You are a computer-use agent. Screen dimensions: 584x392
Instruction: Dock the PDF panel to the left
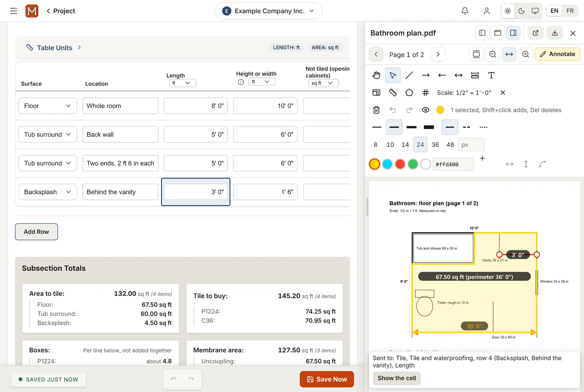click(x=482, y=33)
